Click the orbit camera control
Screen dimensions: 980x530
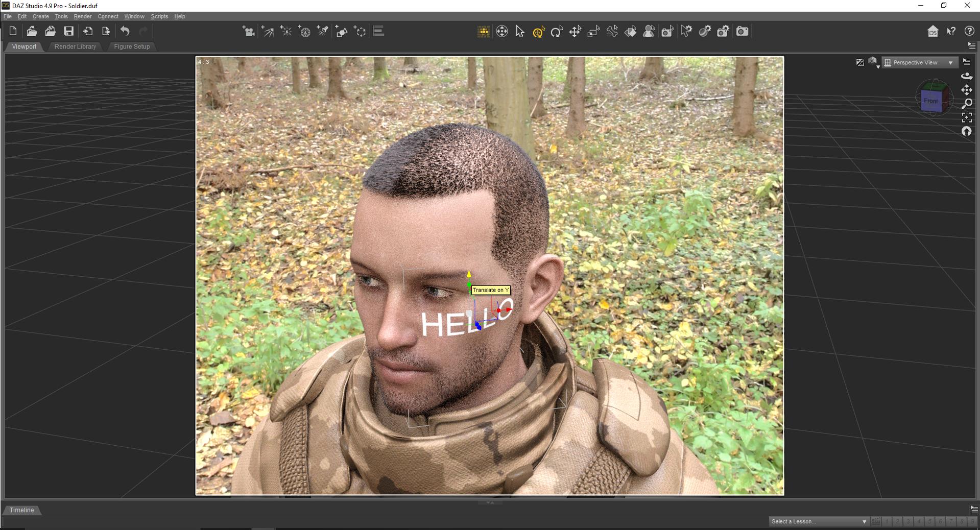point(967,76)
